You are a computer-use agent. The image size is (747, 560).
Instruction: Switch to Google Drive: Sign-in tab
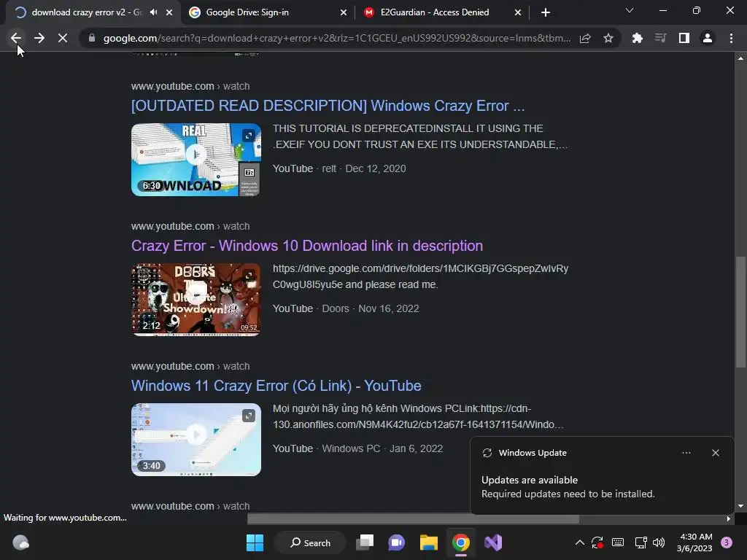pyautogui.click(x=267, y=12)
